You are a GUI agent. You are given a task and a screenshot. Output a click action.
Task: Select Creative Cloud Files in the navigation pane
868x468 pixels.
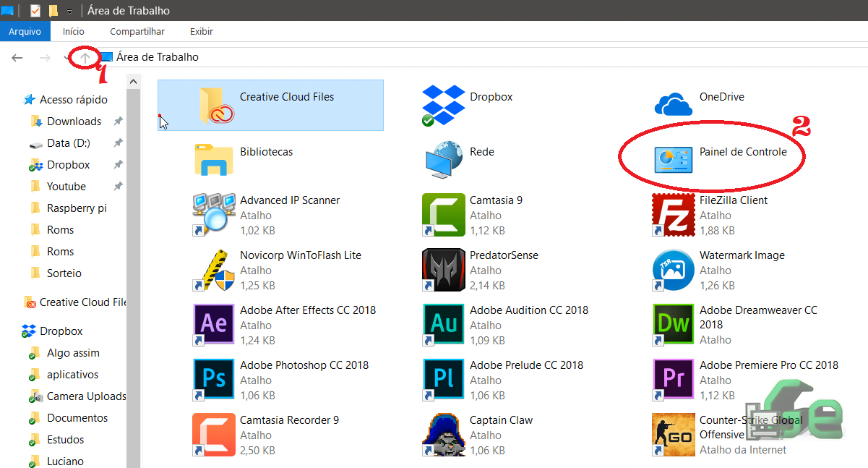tap(74, 302)
